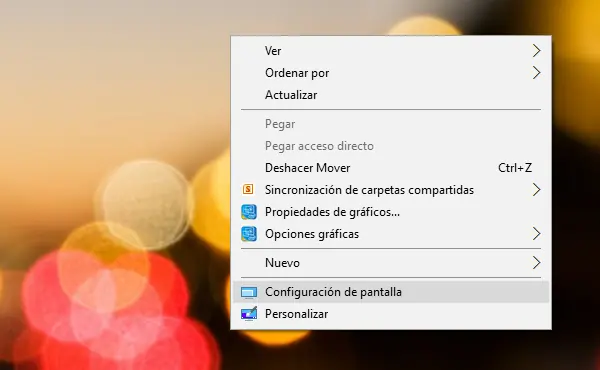Viewport: 600px width, 370px height.
Task: Click the Ctrl+Z shortcut label
Action: [x=515, y=168]
